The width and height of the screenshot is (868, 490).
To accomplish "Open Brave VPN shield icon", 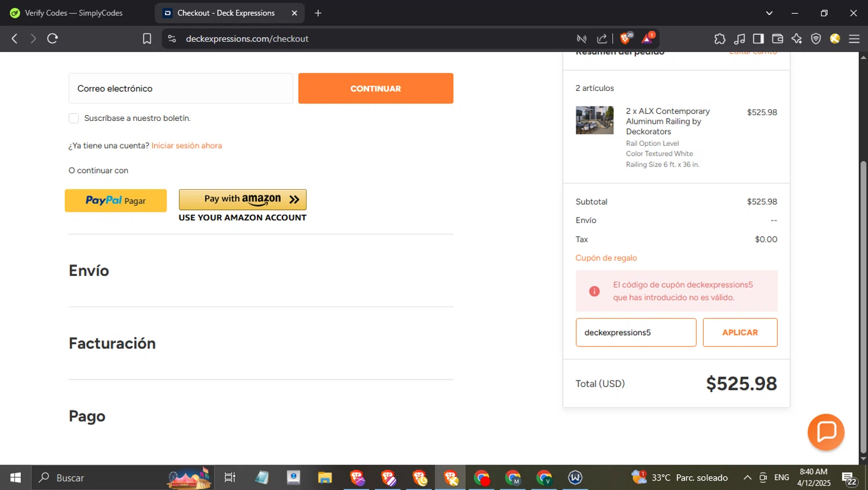I will [x=816, y=39].
